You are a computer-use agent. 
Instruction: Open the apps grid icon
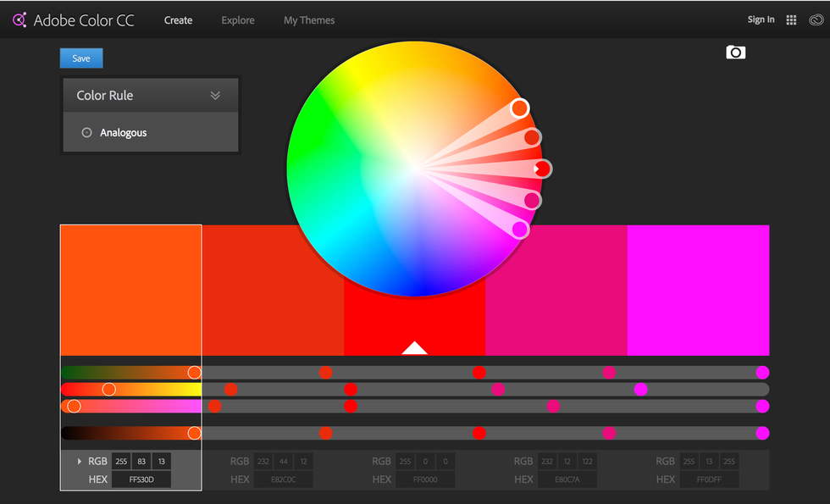pos(791,20)
